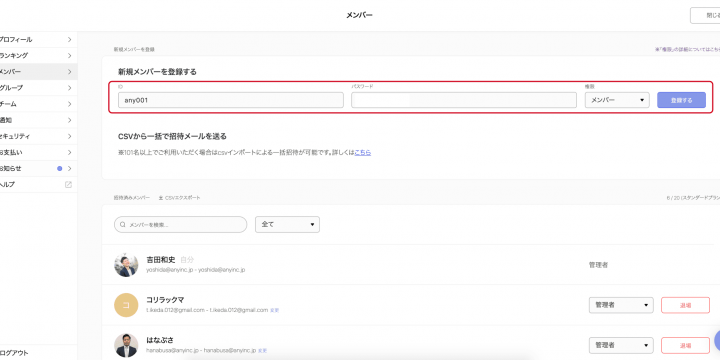The image size is (720, 360).
Task: Click the 退場 button for コリラックマ
Action: (x=685, y=305)
